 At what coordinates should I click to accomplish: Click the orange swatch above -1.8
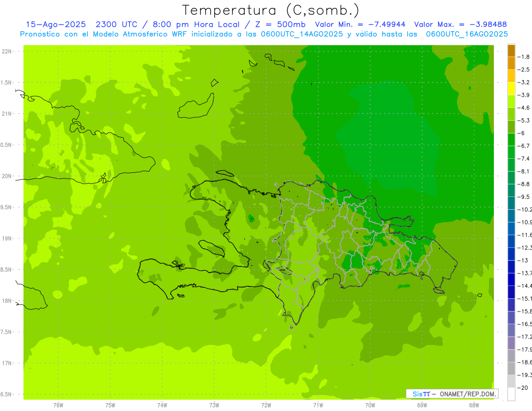pyautogui.click(x=511, y=51)
